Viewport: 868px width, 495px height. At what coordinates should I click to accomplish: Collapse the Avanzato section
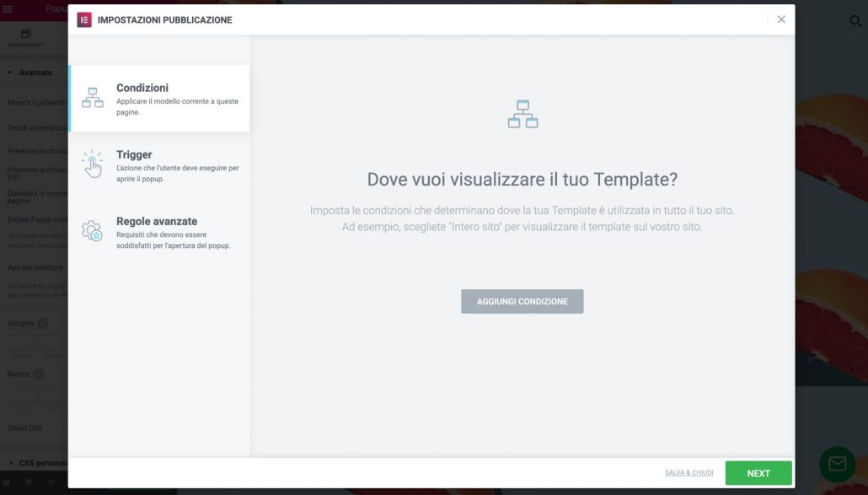click(x=34, y=72)
